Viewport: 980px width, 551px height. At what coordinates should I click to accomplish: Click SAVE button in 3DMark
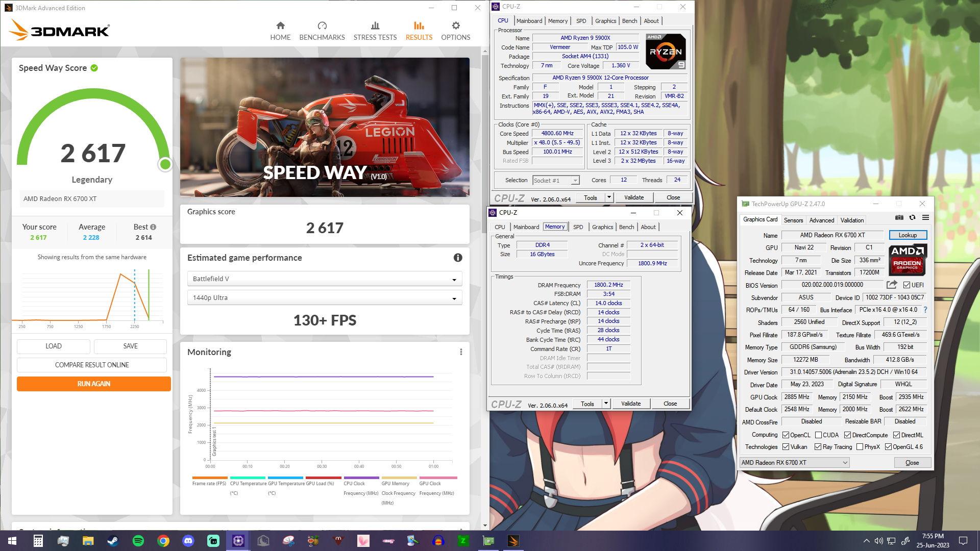[x=130, y=346]
